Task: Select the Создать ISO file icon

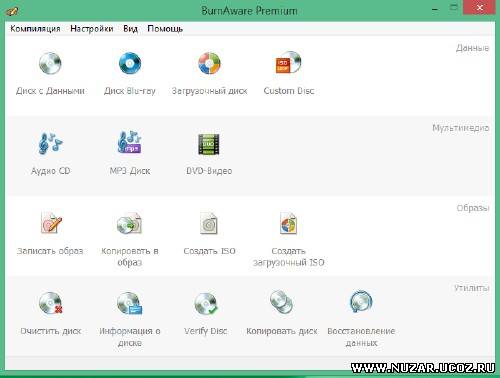Action: coord(209,223)
